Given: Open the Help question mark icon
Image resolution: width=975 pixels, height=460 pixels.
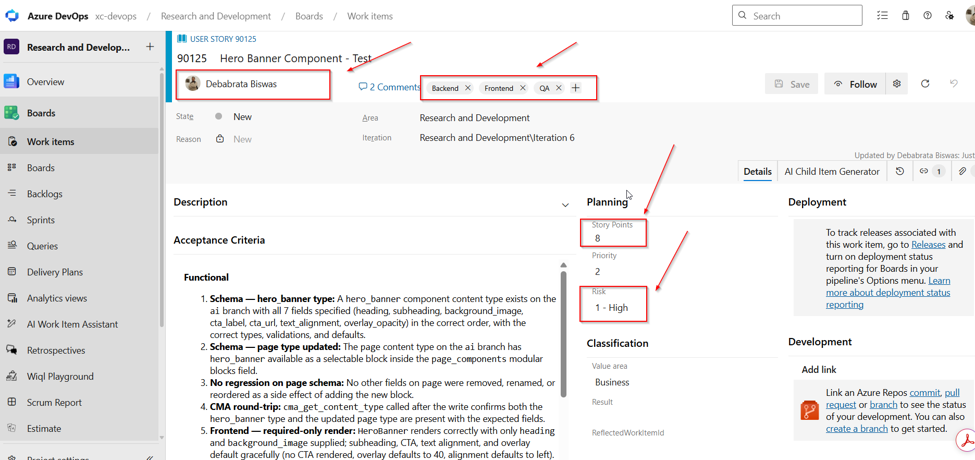Looking at the screenshot, I should click(x=927, y=16).
